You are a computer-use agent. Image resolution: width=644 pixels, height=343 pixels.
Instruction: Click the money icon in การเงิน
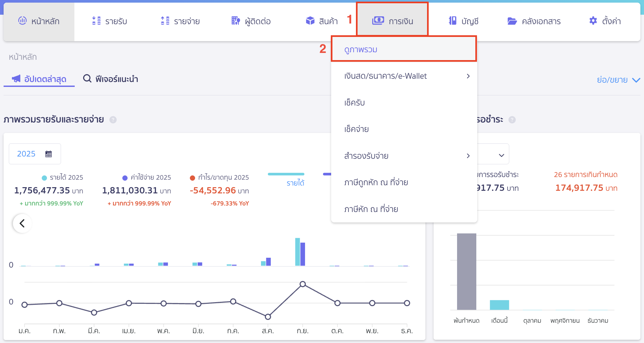point(378,21)
